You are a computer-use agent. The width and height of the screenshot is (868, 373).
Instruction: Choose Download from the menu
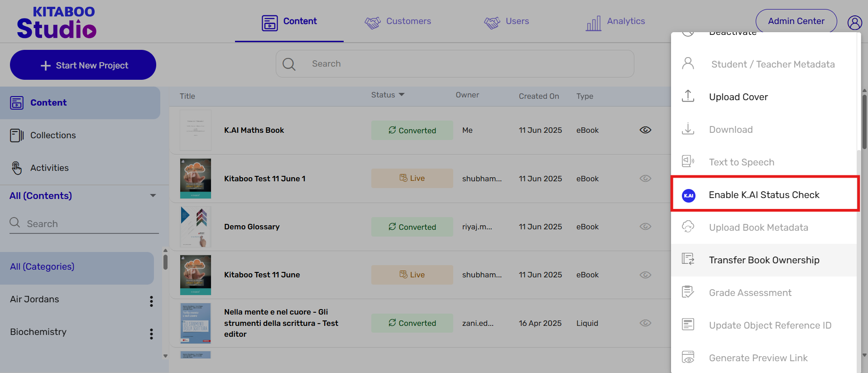coord(763,130)
